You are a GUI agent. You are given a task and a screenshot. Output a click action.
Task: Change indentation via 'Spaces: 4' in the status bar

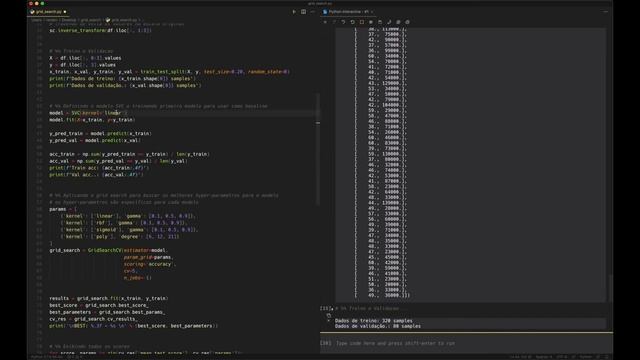pos(544,357)
